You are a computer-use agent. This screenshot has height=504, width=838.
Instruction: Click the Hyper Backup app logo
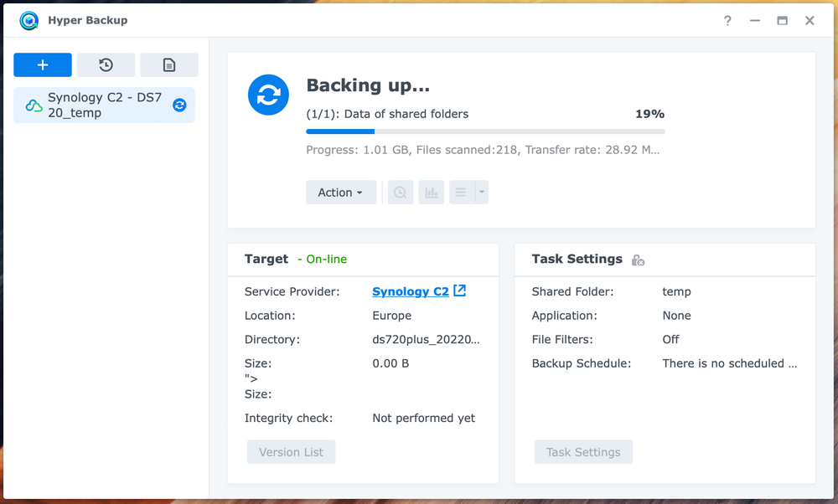(x=28, y=20)
